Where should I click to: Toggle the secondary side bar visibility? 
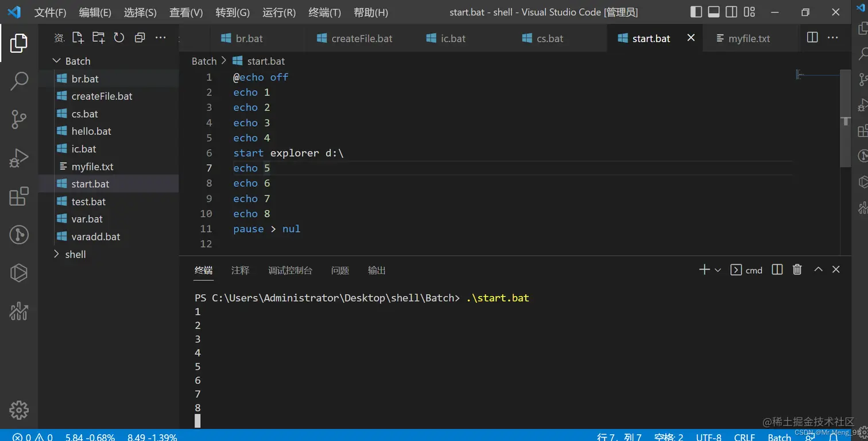731,12
